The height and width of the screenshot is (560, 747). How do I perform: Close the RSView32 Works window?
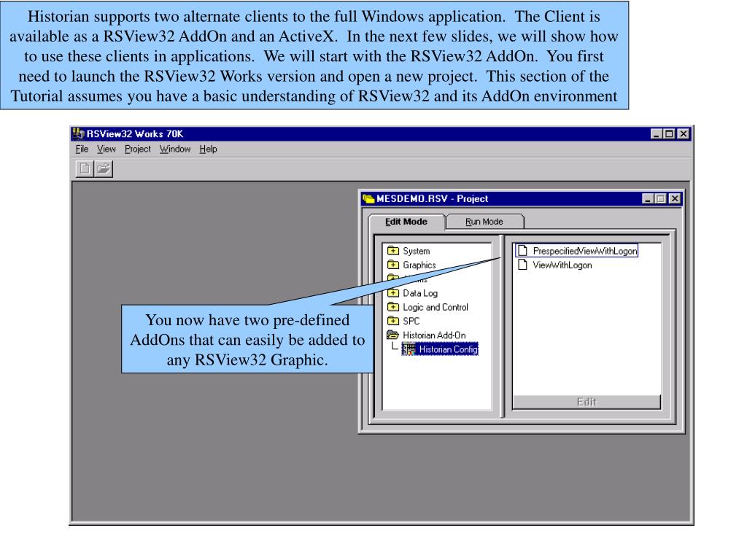[683, 134]
